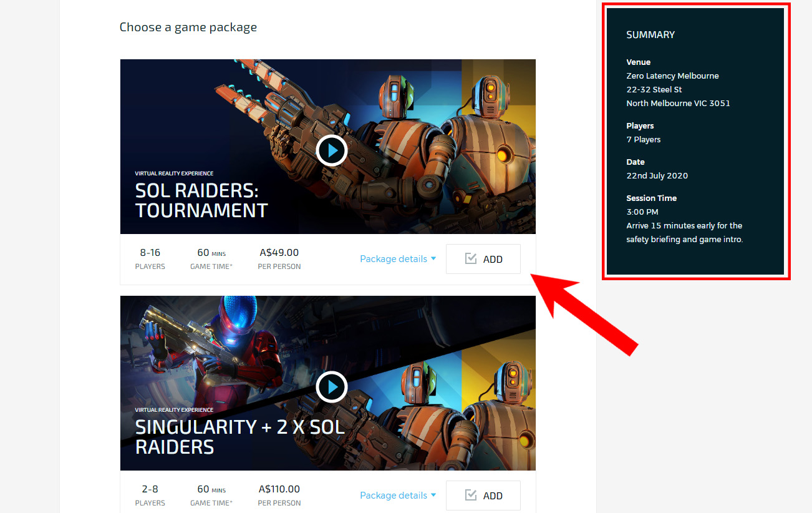The width and height of the screenshot is (812, 513).
Task: Click the '8-16' players count
Action: pos(150,253)
